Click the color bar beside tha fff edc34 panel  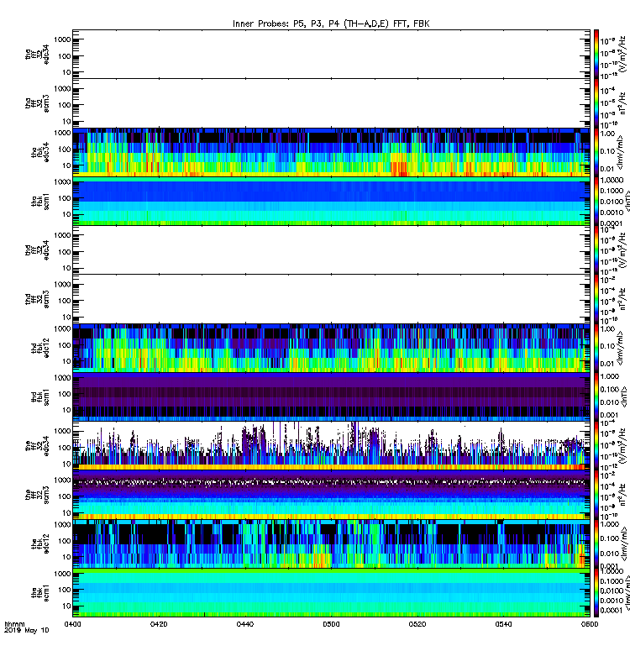tap(596, 54)
